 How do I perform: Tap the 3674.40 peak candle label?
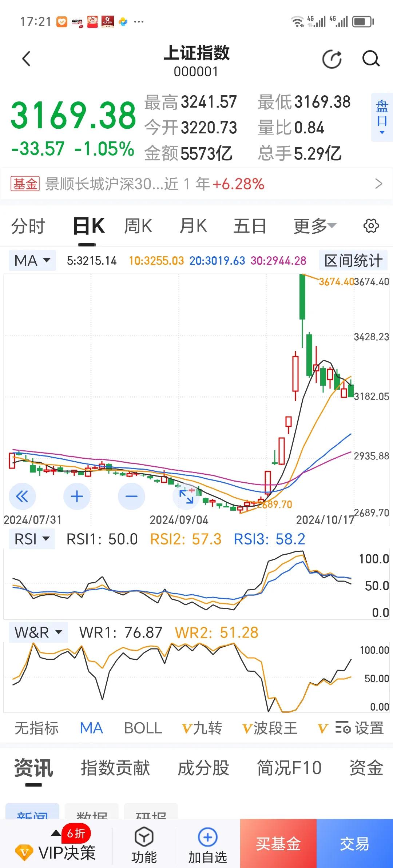(336, 282)
